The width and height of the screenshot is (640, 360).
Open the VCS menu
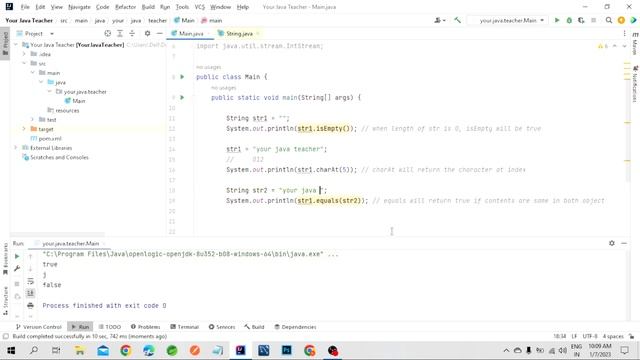pos(200,7)
